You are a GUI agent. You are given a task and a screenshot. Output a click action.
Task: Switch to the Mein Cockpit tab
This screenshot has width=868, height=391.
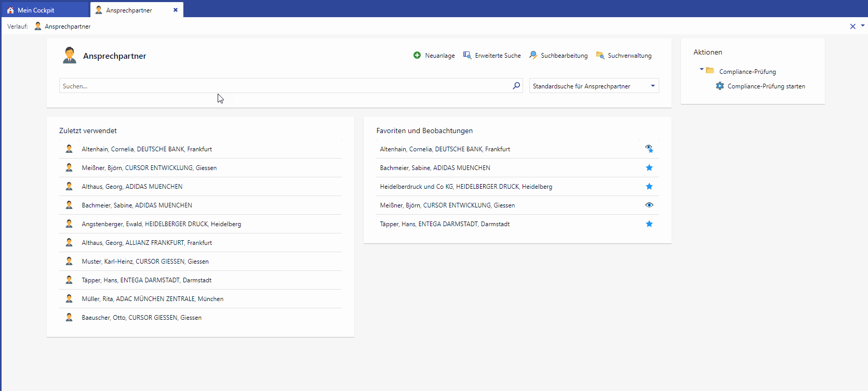click(36, 10)
